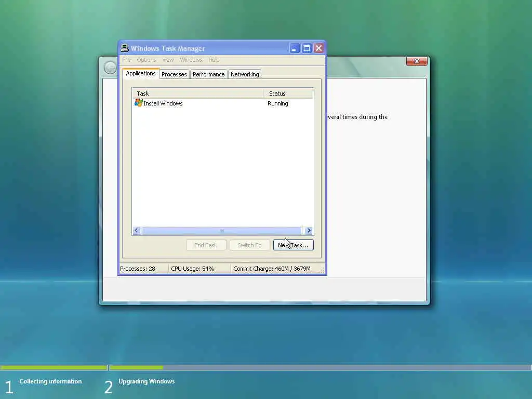Close the Install Windows setup window
This screenshot has width=532, height=399.
coord(417,61)
